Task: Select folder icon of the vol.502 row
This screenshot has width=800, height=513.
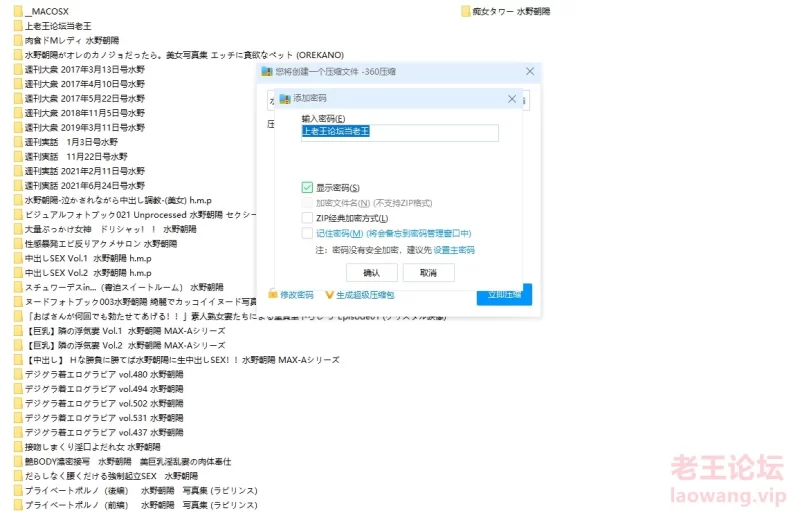Action: tap(18, 403)
